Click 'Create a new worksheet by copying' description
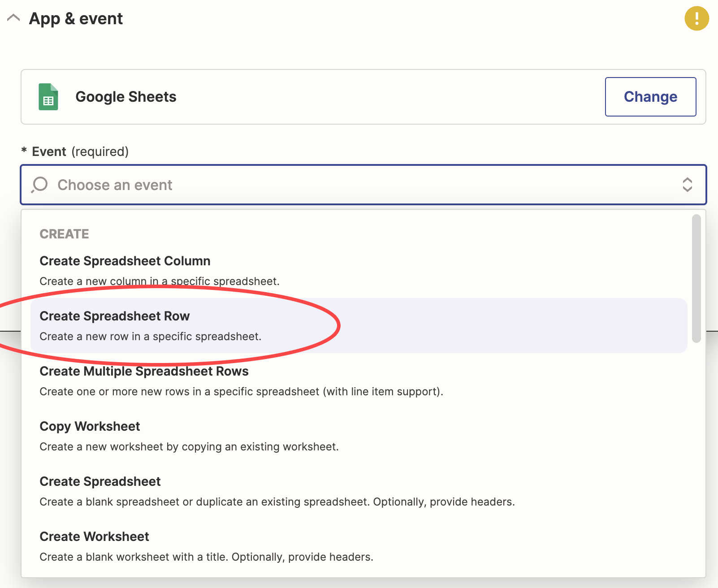This screenshot has height=588, width=718. (189, 447)
